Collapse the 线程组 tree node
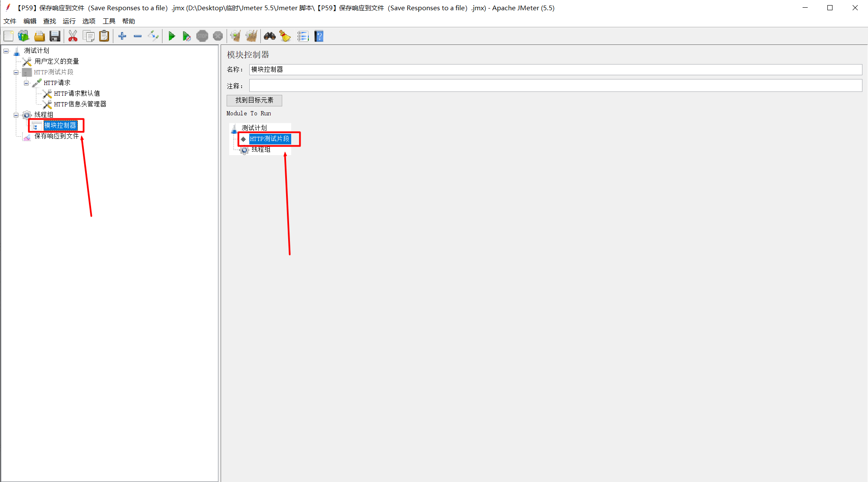 pyautogui.click(x=16, y=115)
